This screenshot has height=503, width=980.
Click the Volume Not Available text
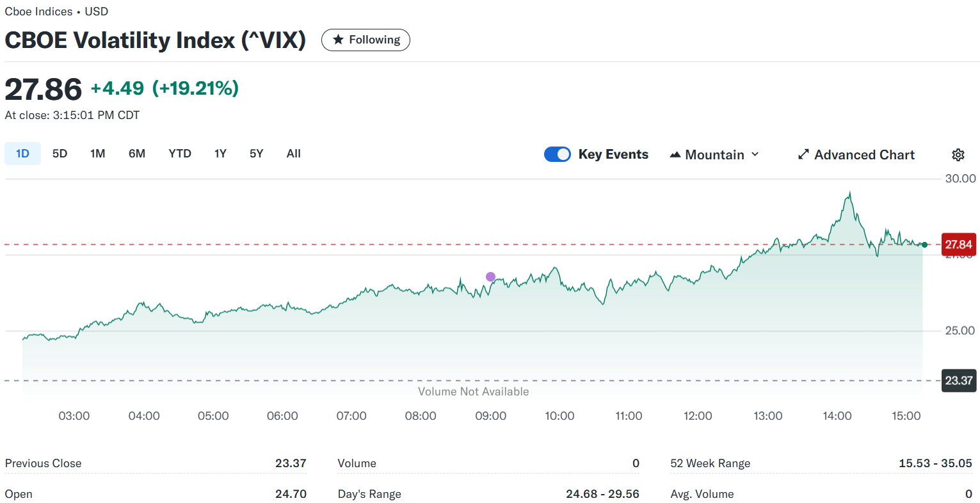point(474,392)
